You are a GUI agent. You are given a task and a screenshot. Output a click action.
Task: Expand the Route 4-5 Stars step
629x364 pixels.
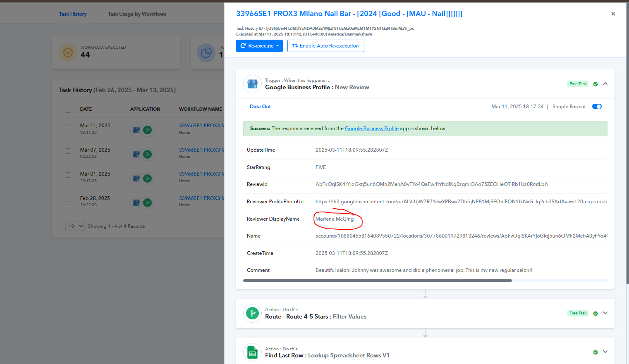tap(605, 313)
